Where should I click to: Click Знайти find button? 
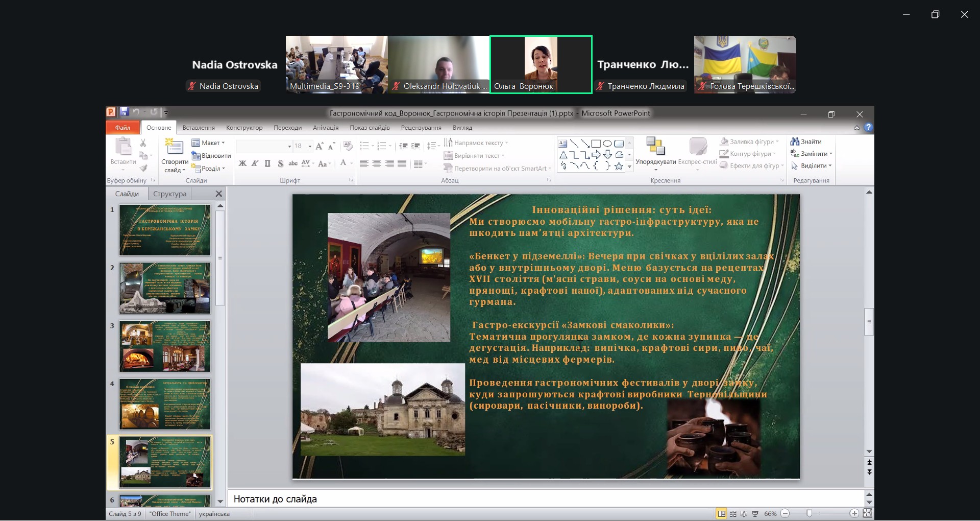(806, 141)
